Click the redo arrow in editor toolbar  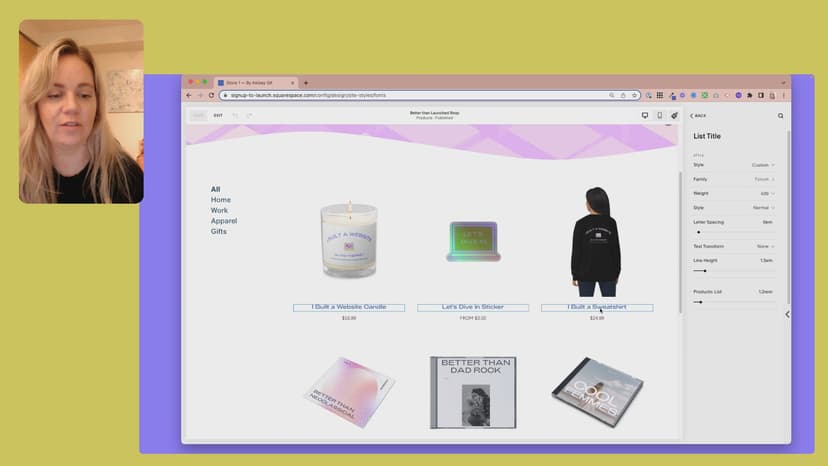[249, 115]
